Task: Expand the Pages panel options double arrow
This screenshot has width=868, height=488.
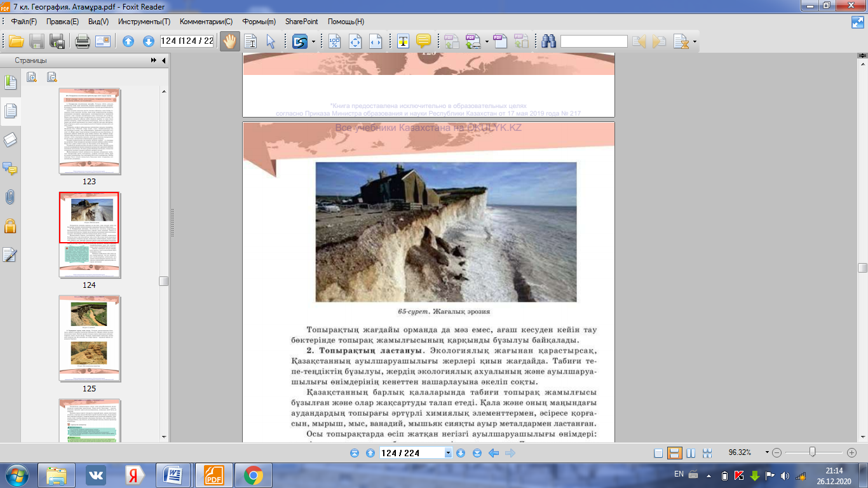Action: [x=153, y=60]
